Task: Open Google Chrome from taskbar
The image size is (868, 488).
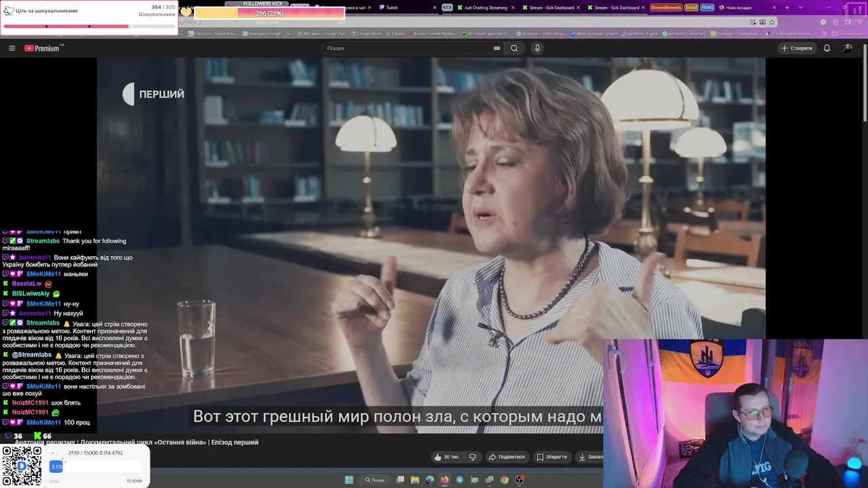Action: (x=505, y=480)
